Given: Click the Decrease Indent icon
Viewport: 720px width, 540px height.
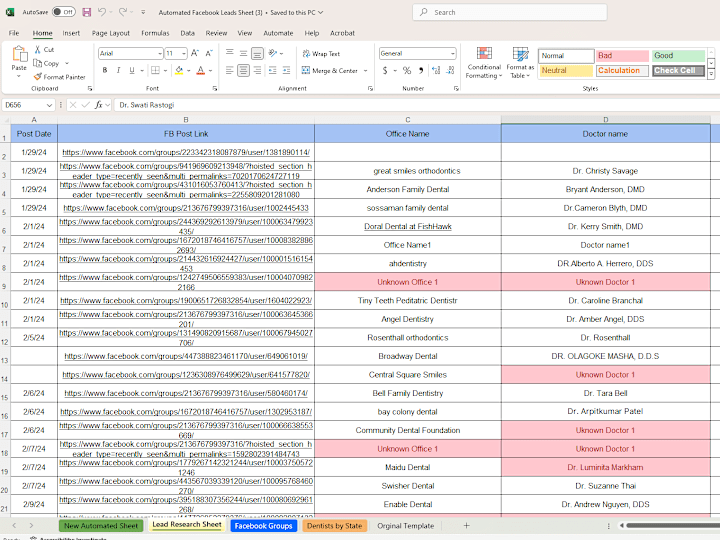Looking at the screenshot, I should pos(272,70).
